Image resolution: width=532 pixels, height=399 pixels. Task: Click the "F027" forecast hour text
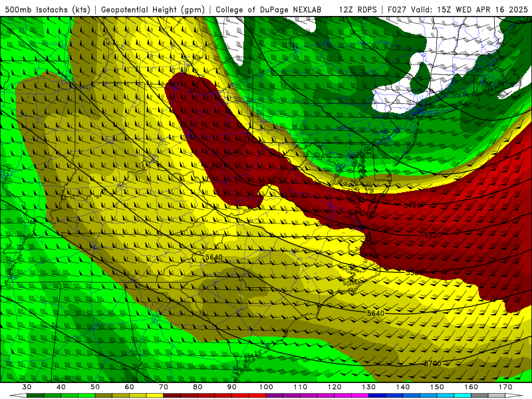pyautogui.click(x=397, y=10)
